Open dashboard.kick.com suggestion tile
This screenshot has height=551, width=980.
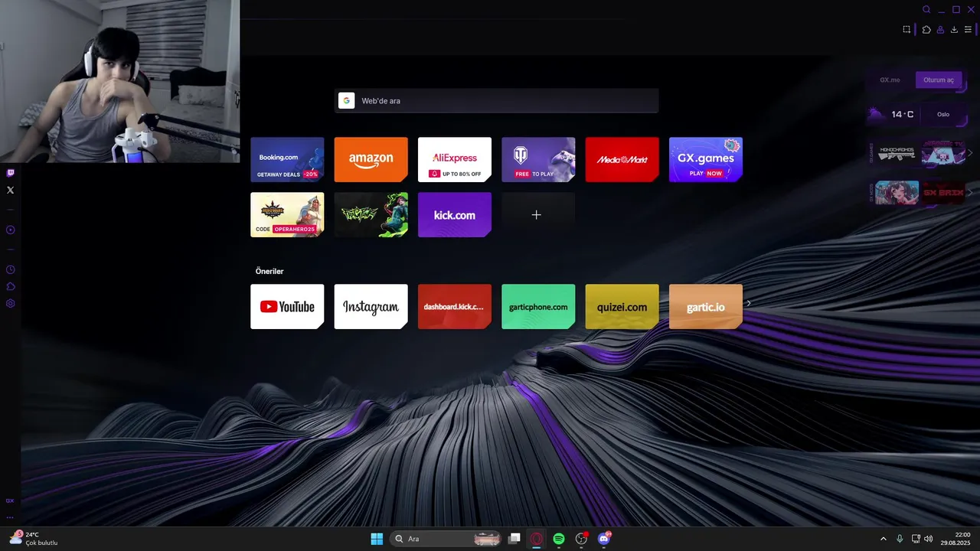click(455, 306)
